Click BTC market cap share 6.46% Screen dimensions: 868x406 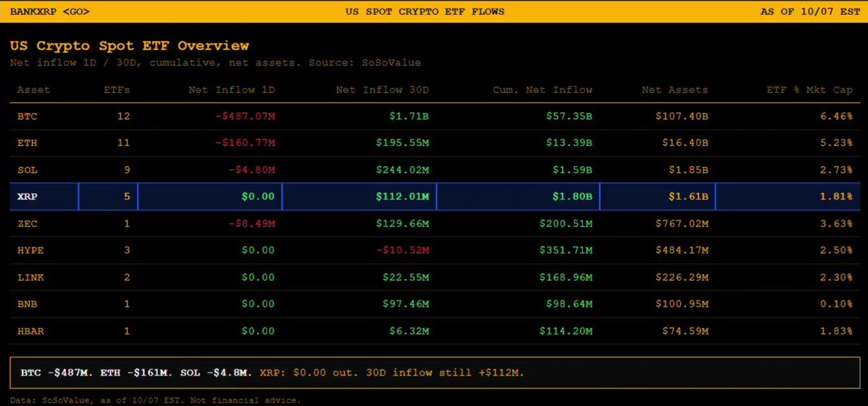[836, 116]
